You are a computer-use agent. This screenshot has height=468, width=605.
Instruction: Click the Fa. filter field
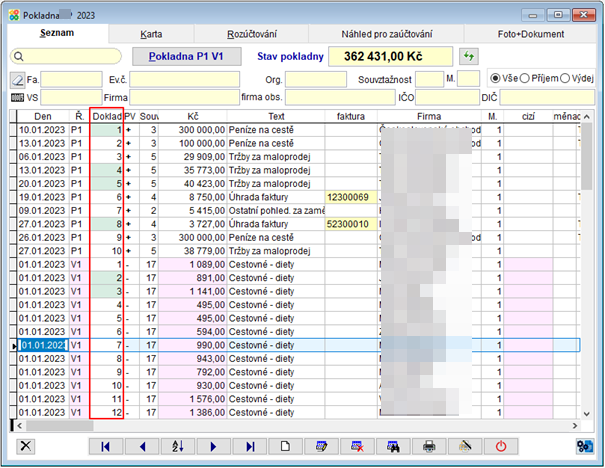click(71, 80)
